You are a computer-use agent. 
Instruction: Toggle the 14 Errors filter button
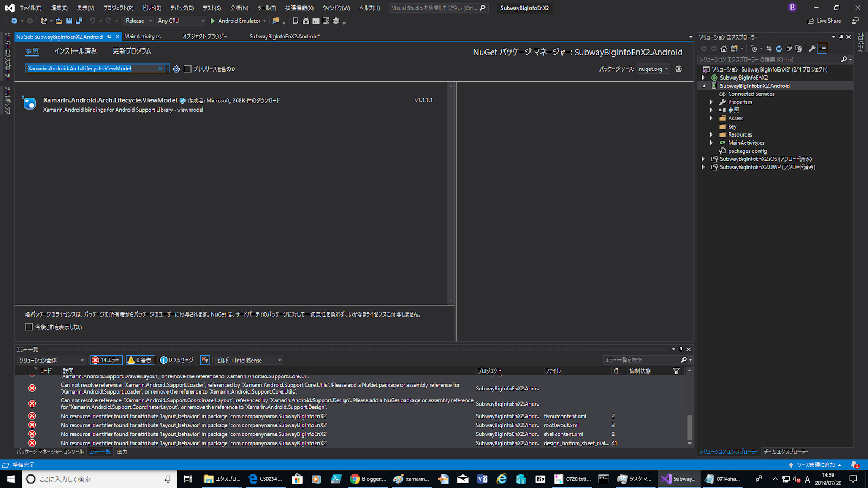106,360
